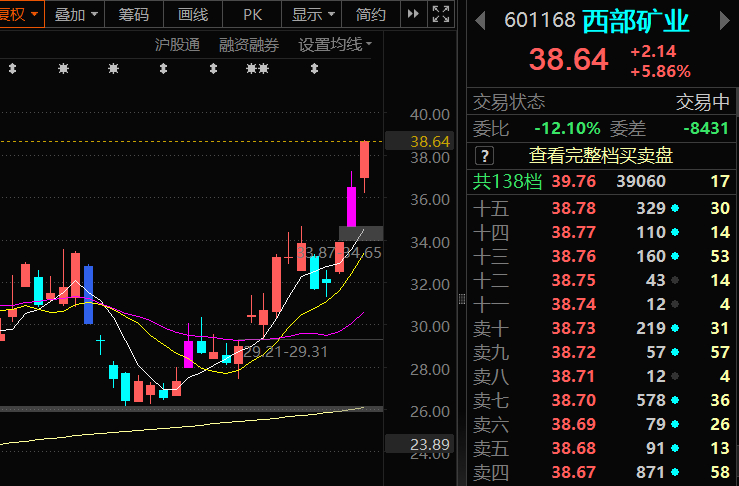Expand the 显示 dropdown menu
739x486 pixels.
tap(312, 14)
